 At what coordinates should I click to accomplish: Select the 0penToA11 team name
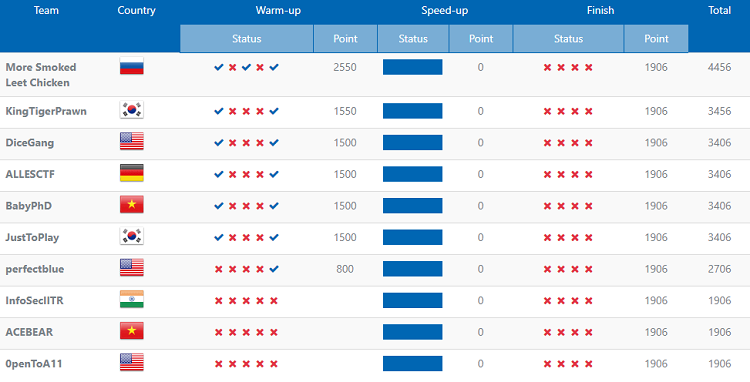[34, 364]
